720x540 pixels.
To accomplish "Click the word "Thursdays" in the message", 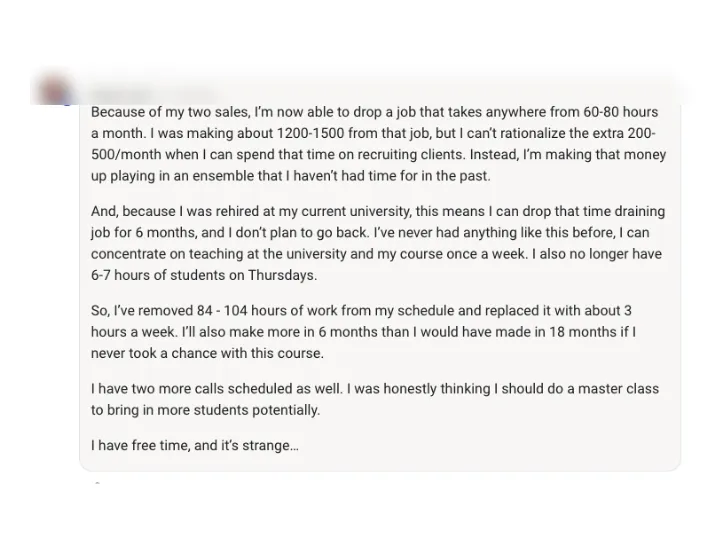I will click(x=282, y=275).
